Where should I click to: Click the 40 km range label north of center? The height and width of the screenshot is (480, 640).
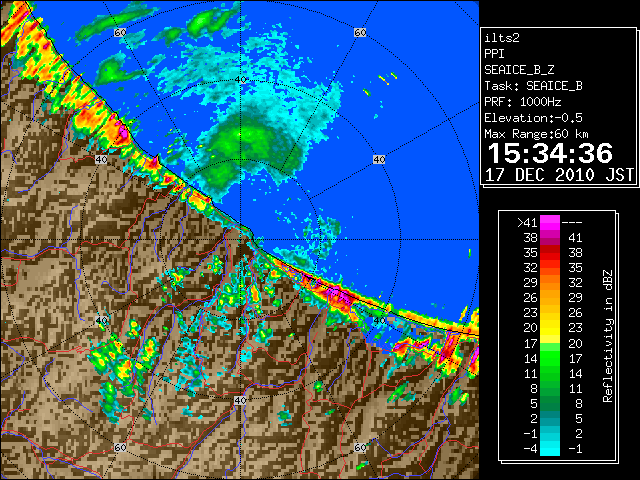pyautogui.click(x=241, y=80)
